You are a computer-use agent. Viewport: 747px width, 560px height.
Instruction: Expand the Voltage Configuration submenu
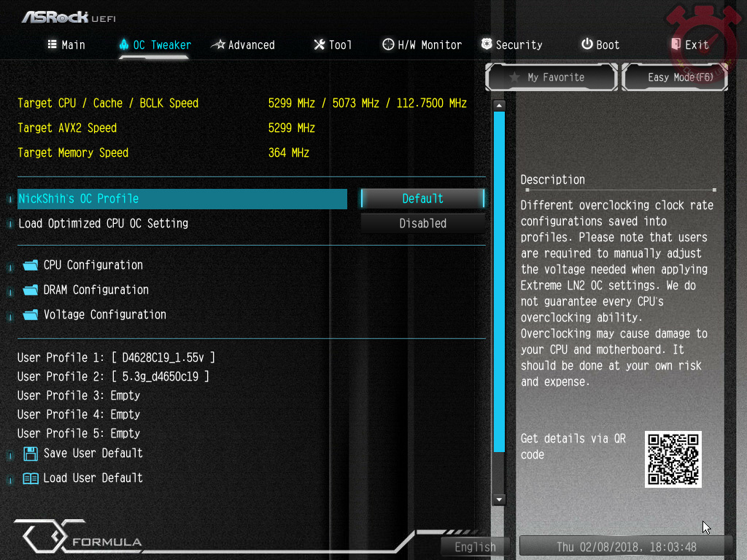pos(104,315)
